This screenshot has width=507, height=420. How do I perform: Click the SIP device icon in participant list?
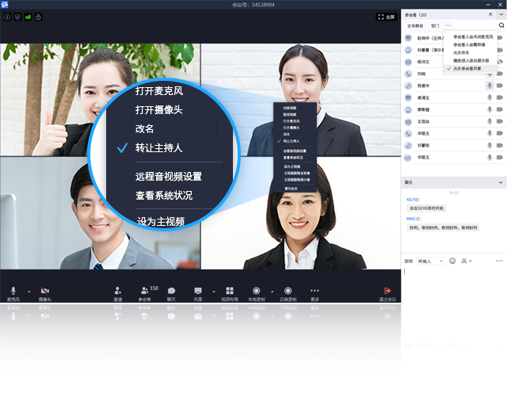pos(408,158)
